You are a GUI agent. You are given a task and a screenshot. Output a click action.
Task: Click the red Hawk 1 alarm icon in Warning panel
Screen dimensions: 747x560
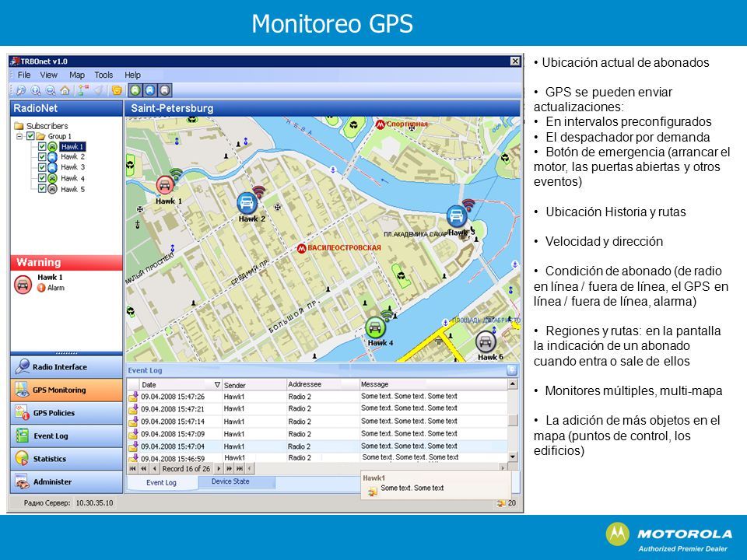(23, 285)
